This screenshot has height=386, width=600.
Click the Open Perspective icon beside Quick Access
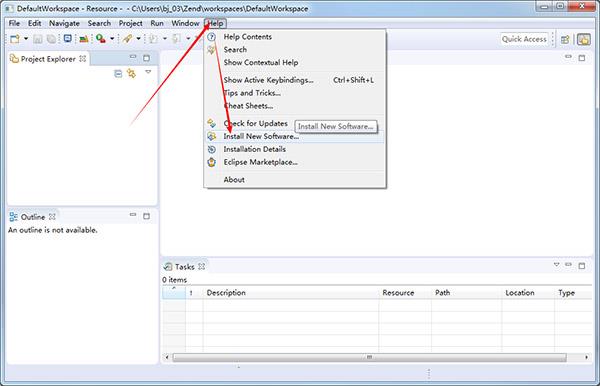(x=565, y=39)
